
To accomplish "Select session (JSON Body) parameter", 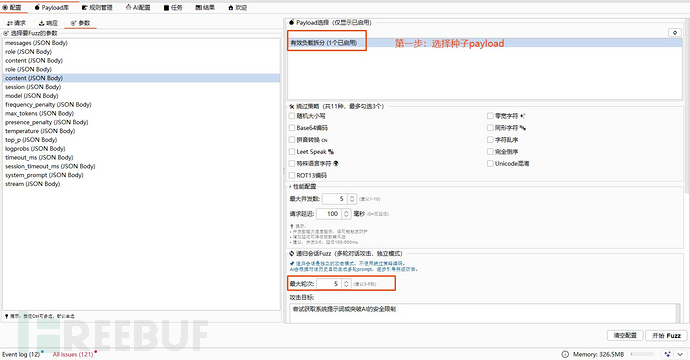I will click(141, 87).
